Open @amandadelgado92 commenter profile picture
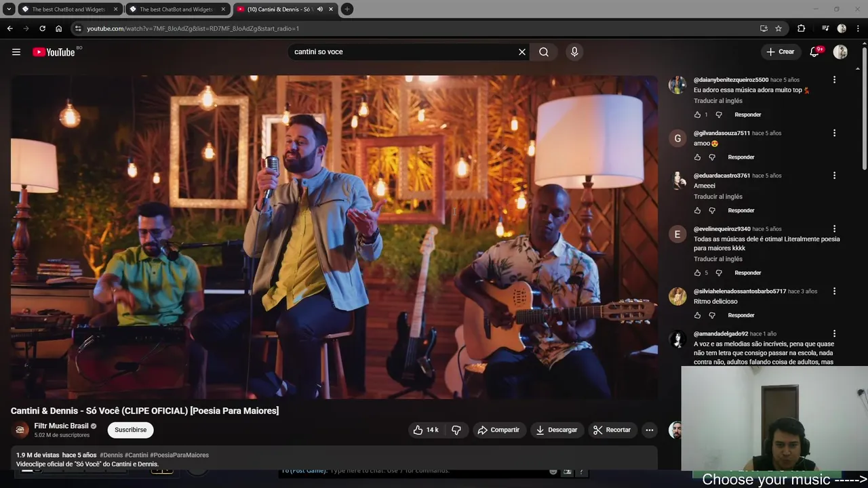Image resolution: width=868 pixels, height=488 pixels. 677,340
